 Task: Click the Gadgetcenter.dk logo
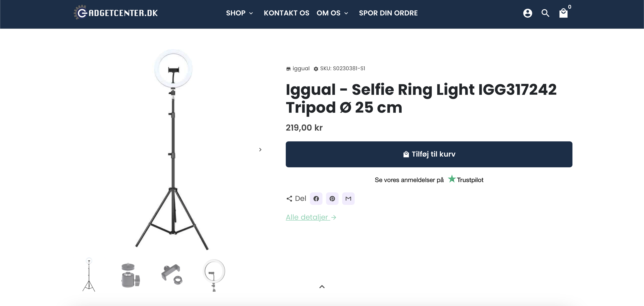tap(116, 13)
